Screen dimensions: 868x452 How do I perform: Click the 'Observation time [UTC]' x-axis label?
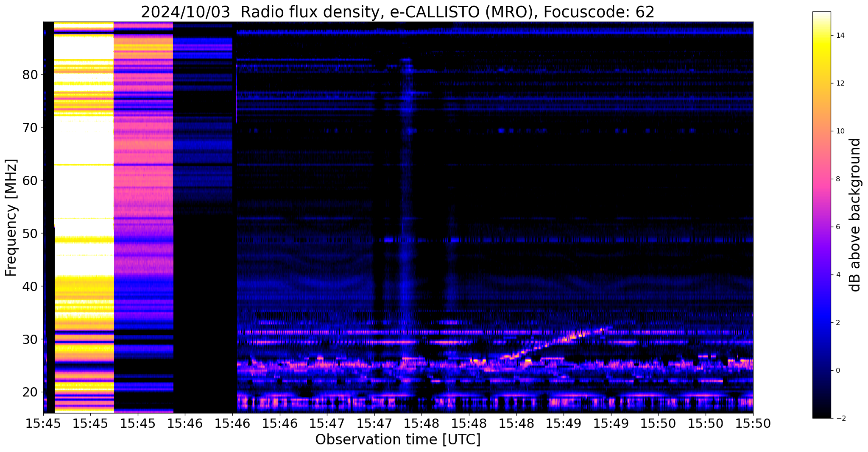click(x=398, y=440)
